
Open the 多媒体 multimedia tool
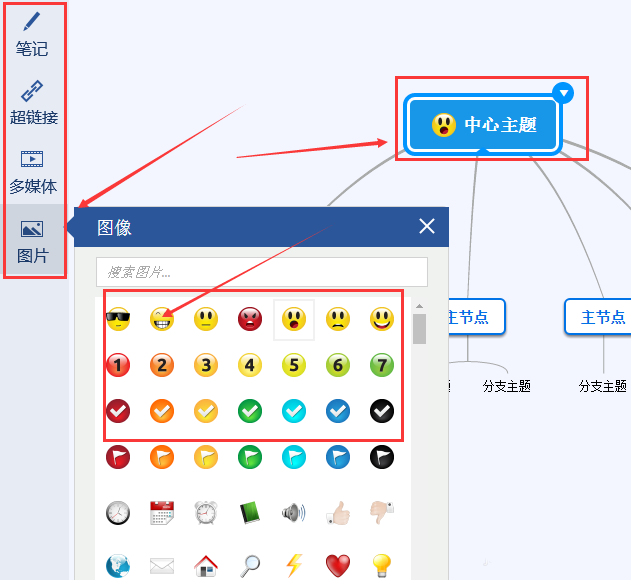pos(33,172)
